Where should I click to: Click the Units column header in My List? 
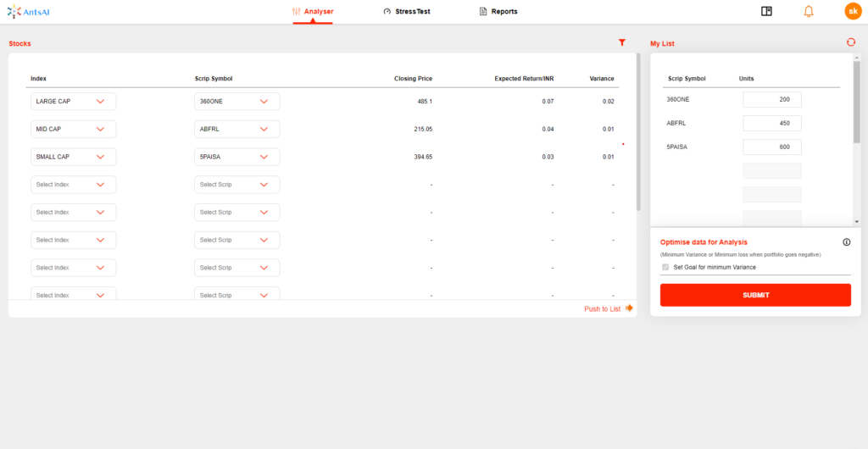point(746,79)
